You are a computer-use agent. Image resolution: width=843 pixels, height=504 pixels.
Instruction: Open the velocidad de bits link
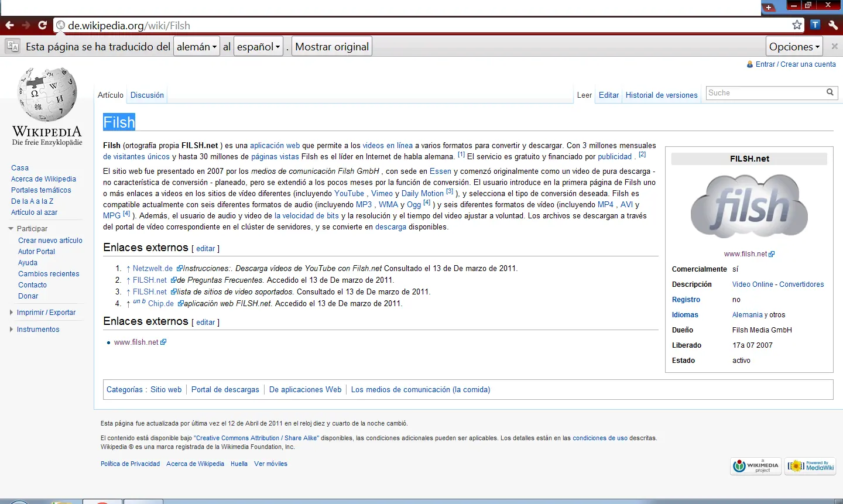pyautogui.click(x=307, y=216)
